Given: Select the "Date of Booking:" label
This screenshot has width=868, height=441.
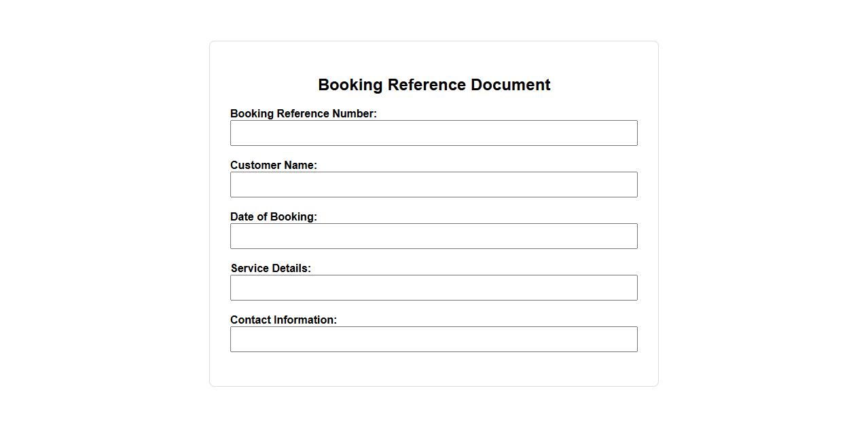Looking at the screenshot, I should 273,217.
